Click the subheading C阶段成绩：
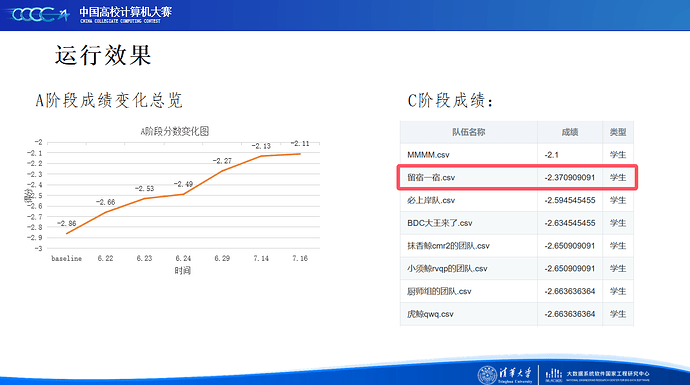Screen dimensions: 690x385 pos(451,100)
